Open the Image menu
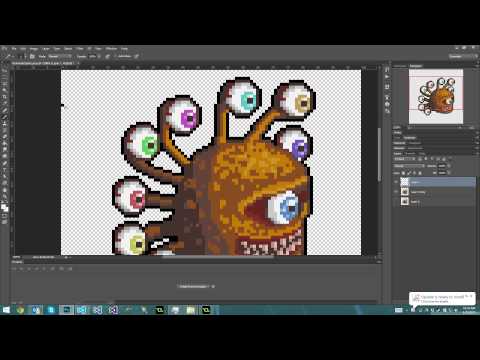Viewport: 480px width, 360px height. tap(33, 49)
